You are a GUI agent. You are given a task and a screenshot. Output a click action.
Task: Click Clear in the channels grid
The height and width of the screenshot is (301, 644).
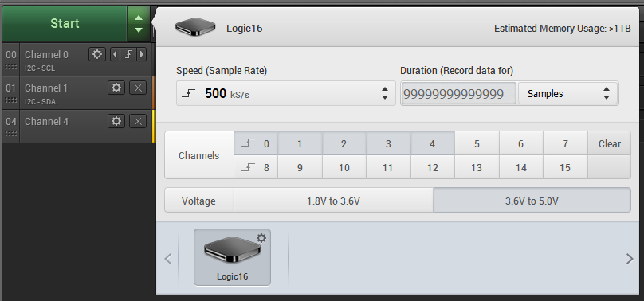[610, 143]
